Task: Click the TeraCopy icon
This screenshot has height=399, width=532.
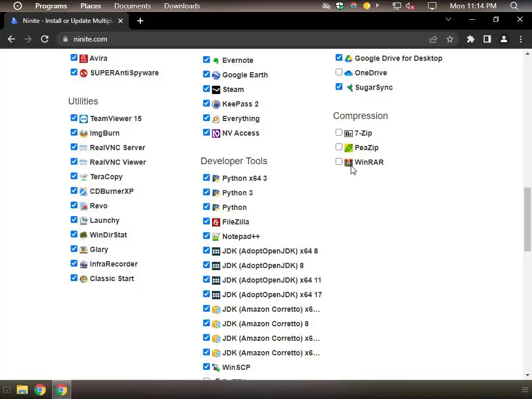Action: coord(84,177)
